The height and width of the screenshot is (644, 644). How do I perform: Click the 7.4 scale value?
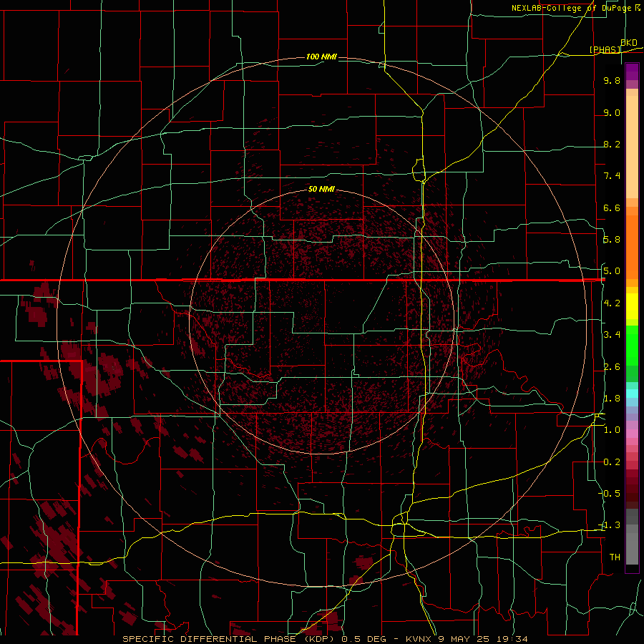pos(612,176)
